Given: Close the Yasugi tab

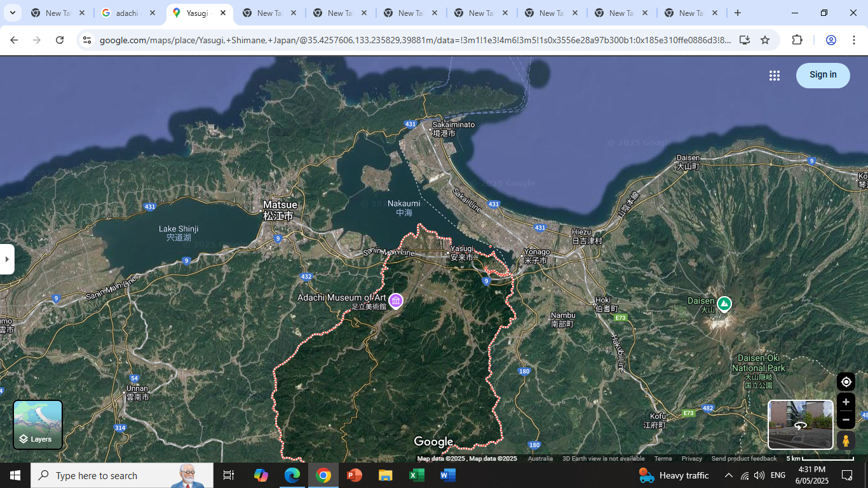Looking at the screenshot, I should click(223, 13).
